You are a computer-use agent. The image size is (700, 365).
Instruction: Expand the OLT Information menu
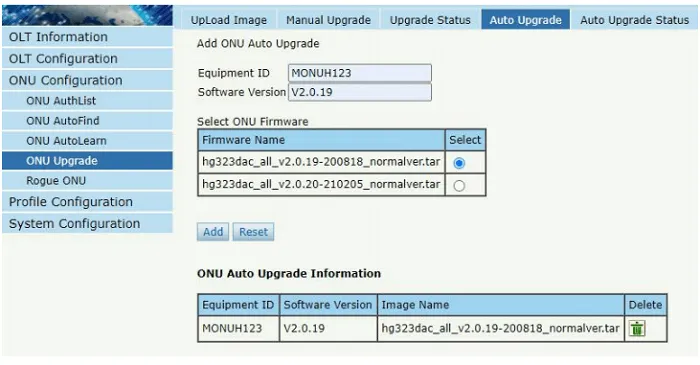click(88, 37)
